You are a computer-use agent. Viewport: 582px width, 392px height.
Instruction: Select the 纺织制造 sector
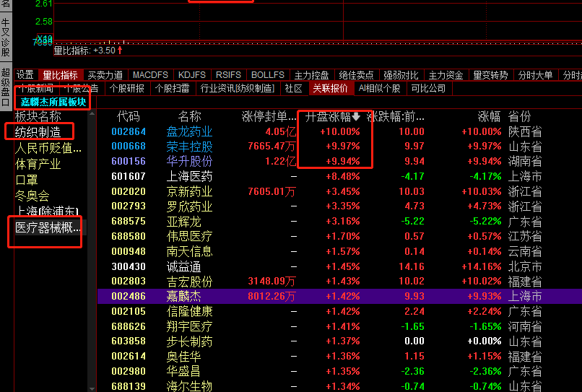[38, 132]
